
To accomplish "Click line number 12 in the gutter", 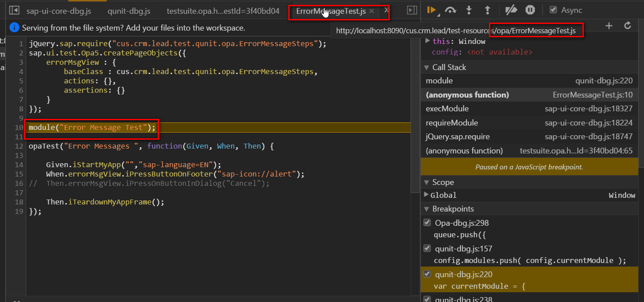I will click(x=19, y=146).
